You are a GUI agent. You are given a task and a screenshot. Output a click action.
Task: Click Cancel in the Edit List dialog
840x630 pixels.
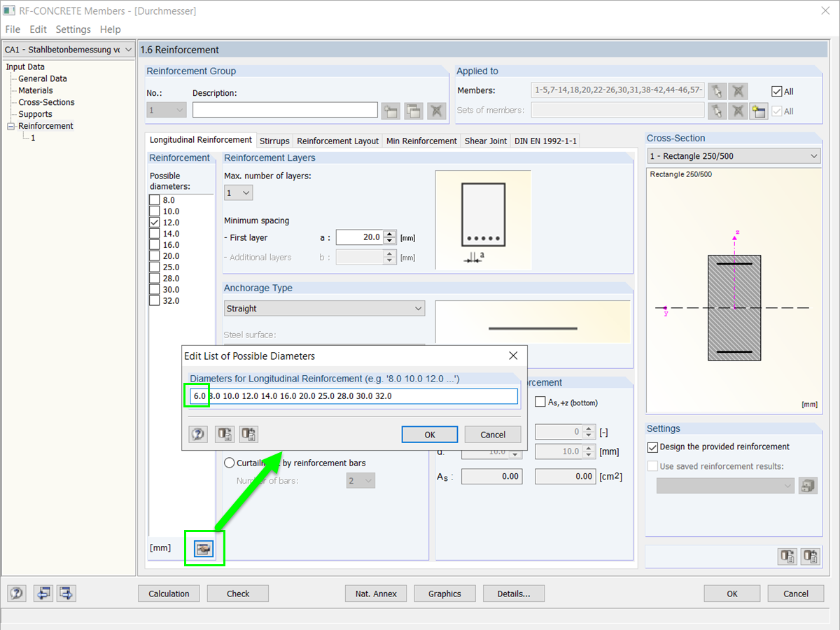(493, 435)
